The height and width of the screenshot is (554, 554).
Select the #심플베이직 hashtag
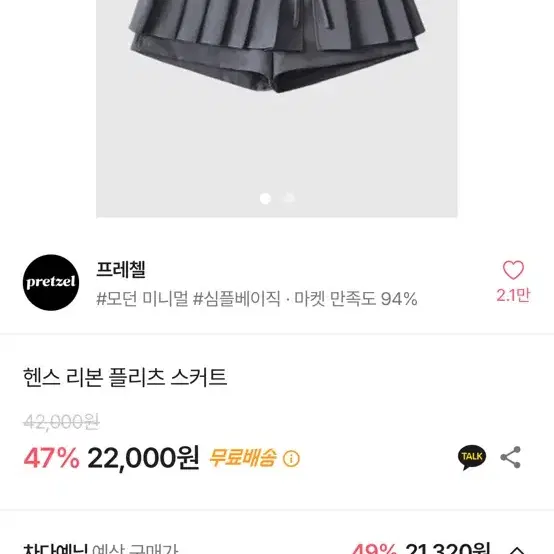click(236, 299)
